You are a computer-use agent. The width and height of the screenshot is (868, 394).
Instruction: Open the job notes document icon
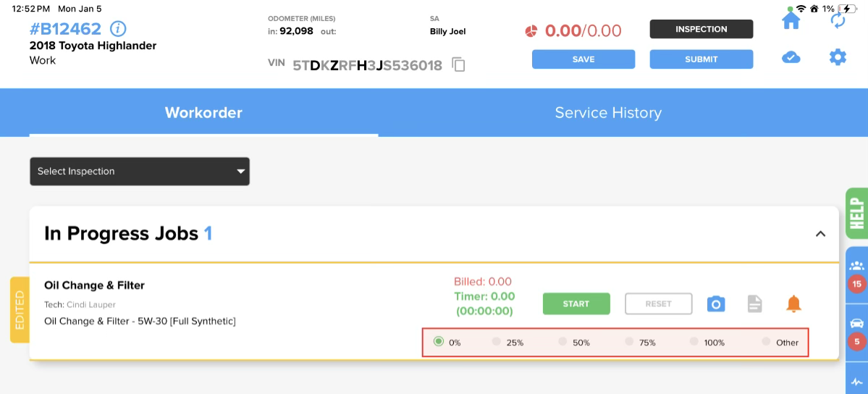pyautogui.click(x=754, y=303)
